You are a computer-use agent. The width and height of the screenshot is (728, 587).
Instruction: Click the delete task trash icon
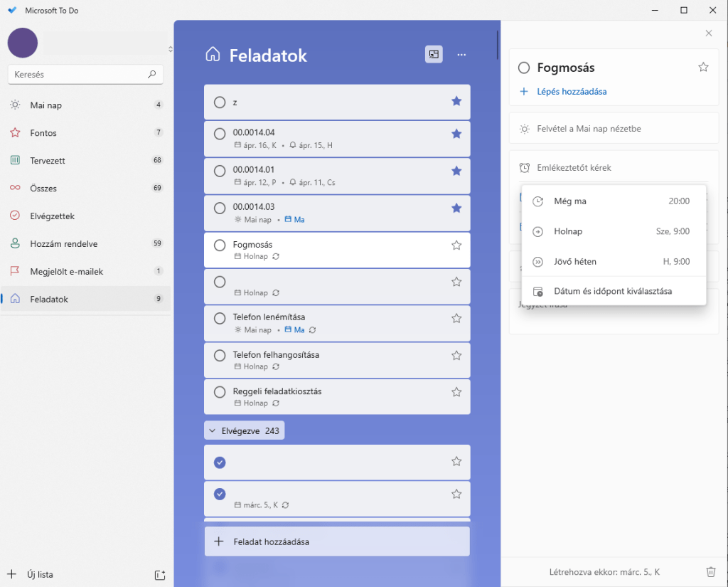tap(711, 572)
